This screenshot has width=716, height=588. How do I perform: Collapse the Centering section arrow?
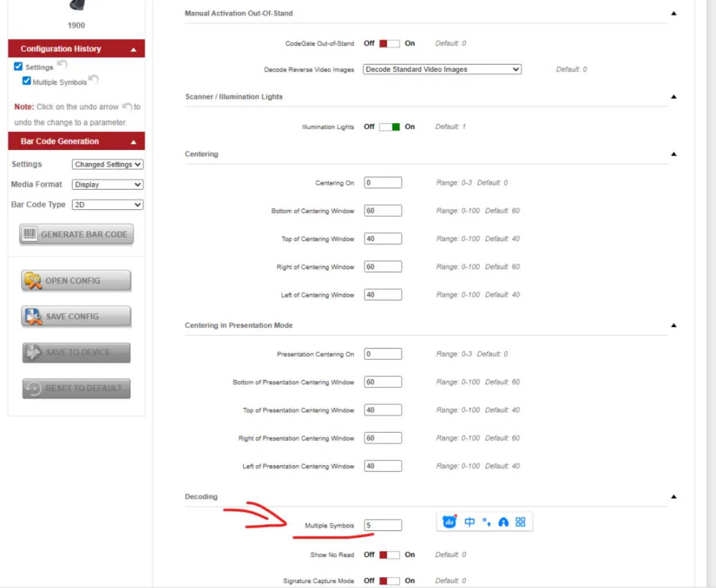click(x=673, y=154)
